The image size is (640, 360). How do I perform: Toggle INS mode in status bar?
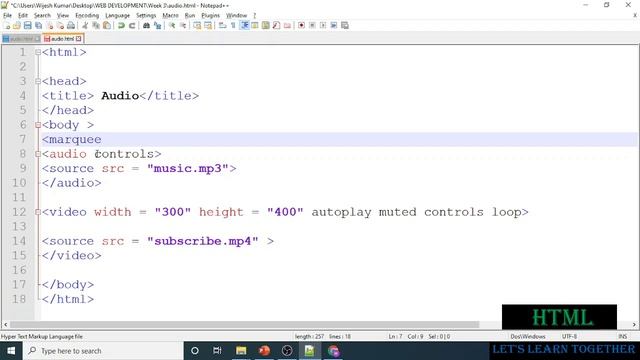coord(622,336)
